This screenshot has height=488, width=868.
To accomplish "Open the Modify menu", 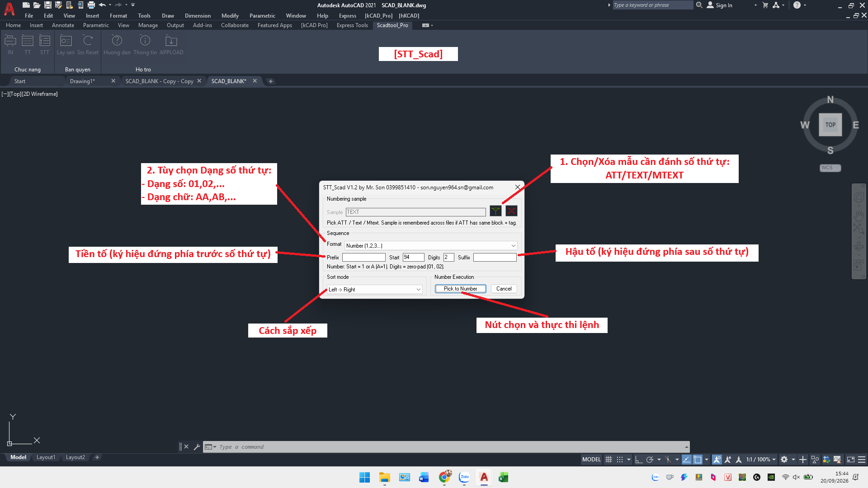I will click(230, 16).
